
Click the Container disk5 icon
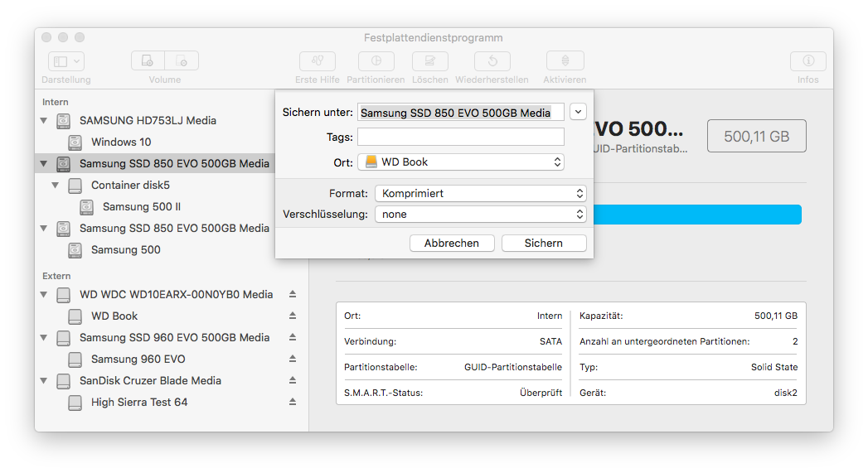point(75,186)
